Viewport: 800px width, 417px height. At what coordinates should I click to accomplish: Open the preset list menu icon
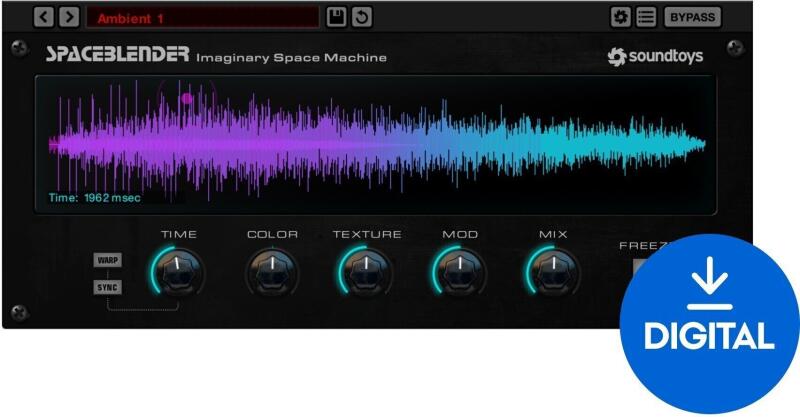(x=645, y=17)
